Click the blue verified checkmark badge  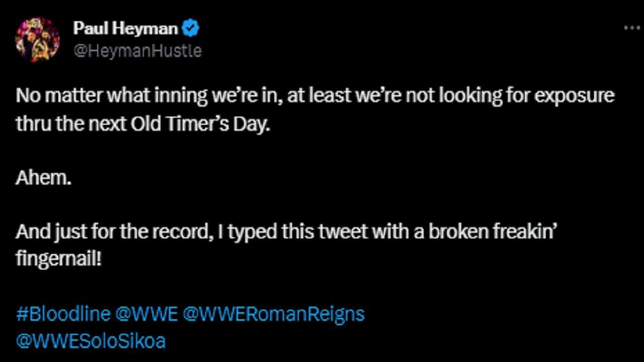(x=191, y=29)
